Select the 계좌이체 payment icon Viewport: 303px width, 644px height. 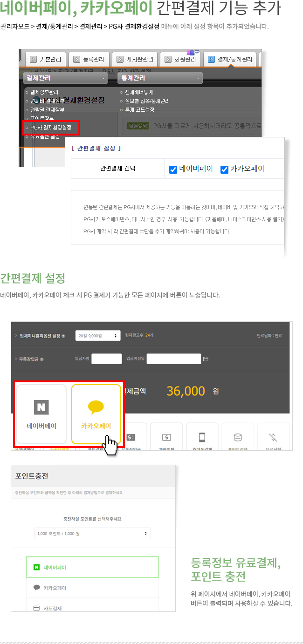coord(166,437)
